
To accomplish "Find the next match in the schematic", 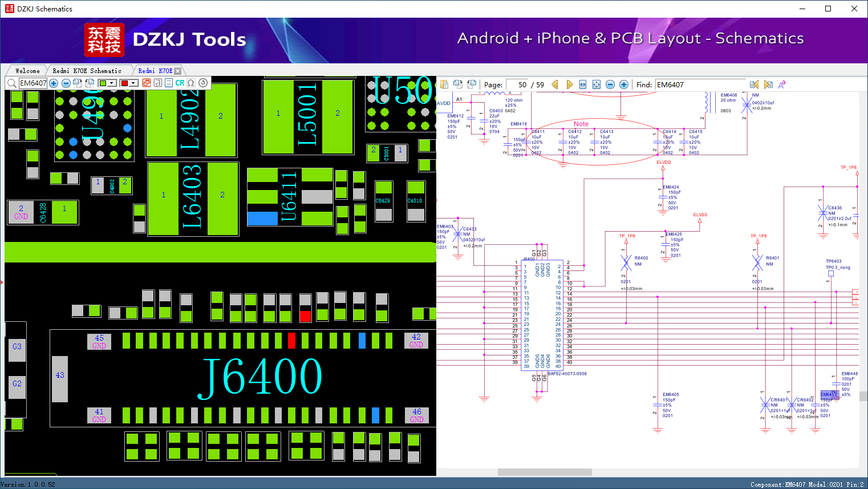I will coord(768,84).
